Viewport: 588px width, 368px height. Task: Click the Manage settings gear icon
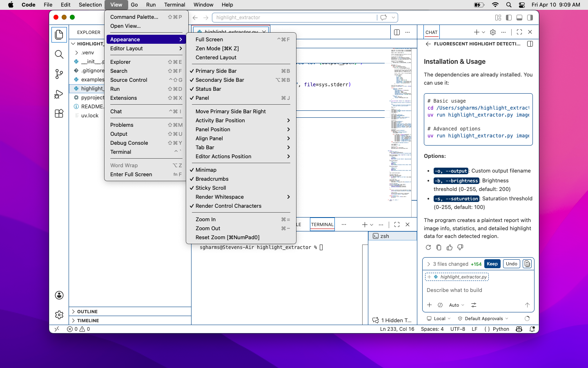coord(59,315)
